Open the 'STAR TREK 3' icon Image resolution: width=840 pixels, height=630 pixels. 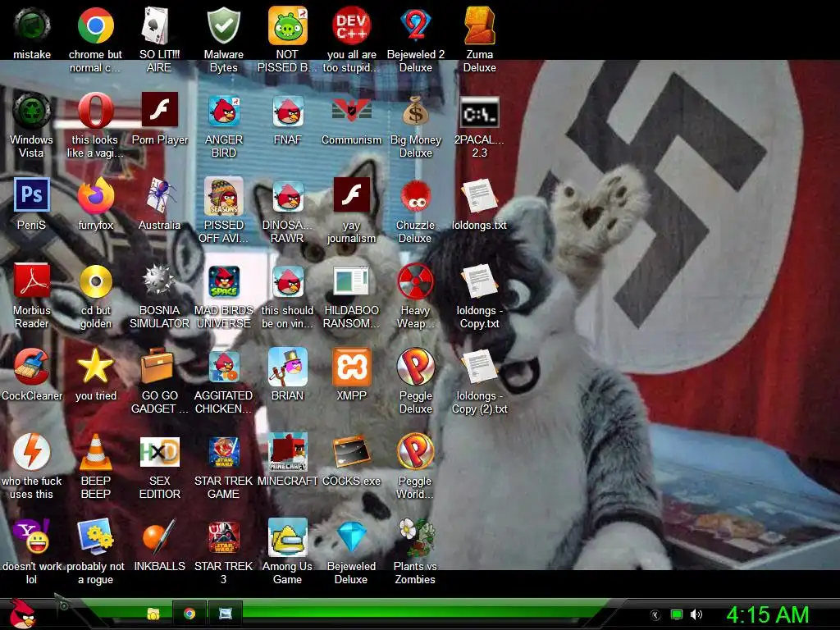click(x=223, y=536)
